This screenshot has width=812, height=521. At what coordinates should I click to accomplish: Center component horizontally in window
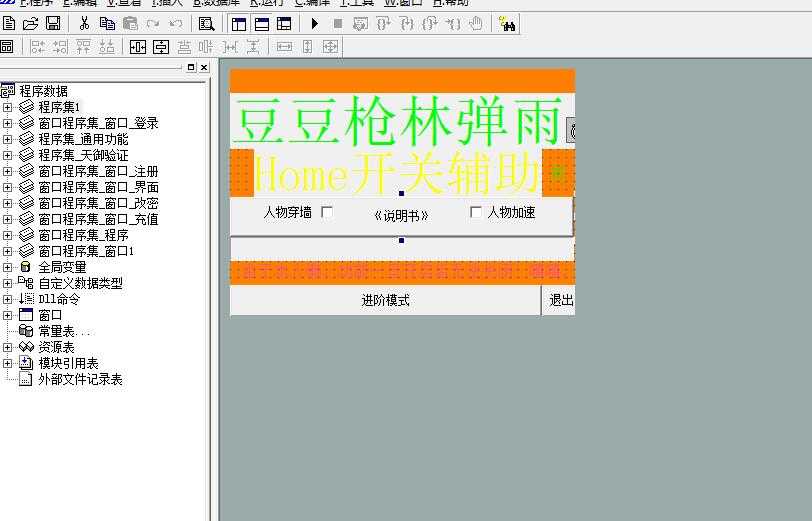(x=138, y=47)
